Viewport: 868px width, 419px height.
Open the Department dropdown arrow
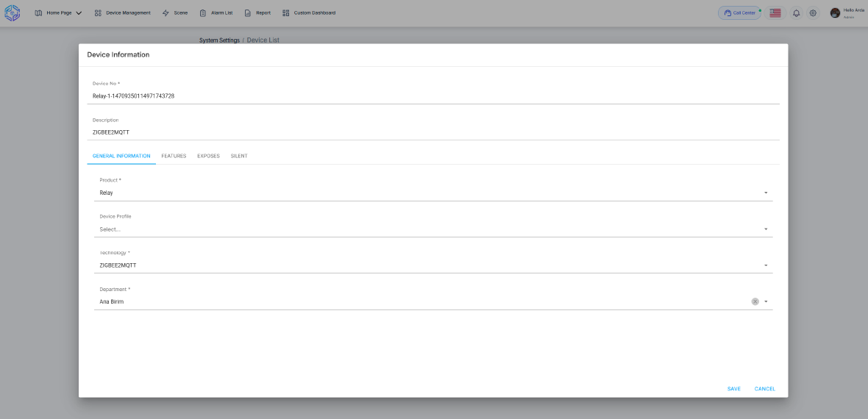(x=766, y=301)
